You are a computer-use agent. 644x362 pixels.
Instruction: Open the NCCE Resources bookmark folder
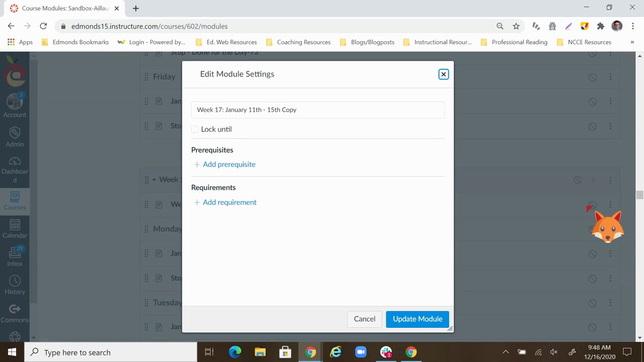click(584, 42)
